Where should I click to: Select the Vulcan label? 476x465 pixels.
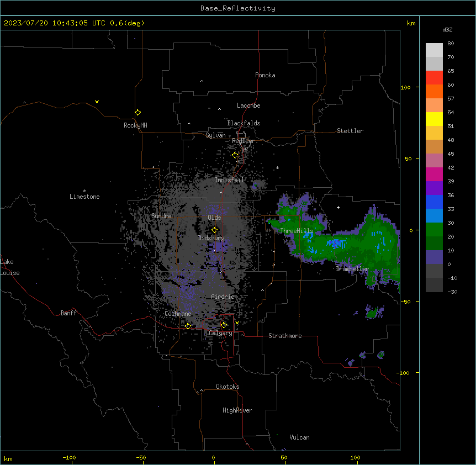coord(300,437)
